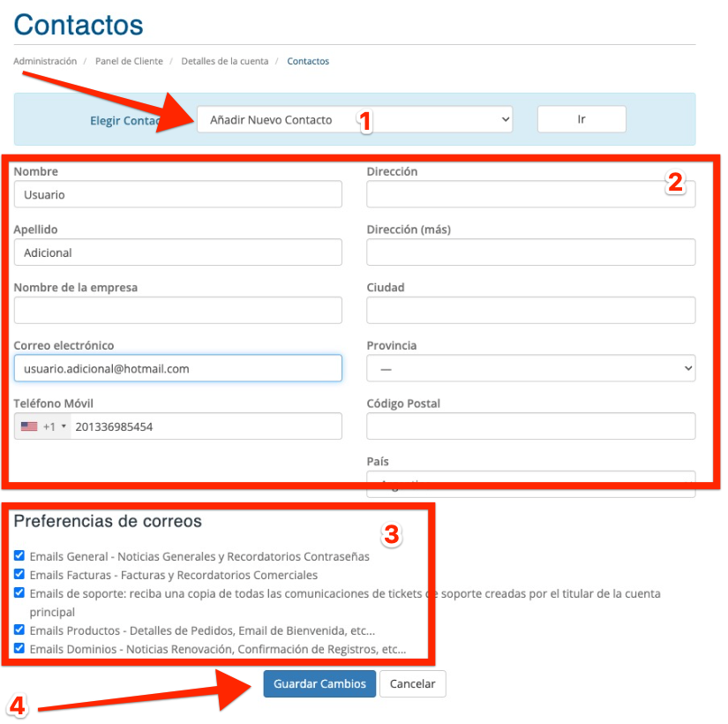The image size is (728, 724).
Task: Uncheck Emails Facturas checkbox
Action: [x=19, y=575]
